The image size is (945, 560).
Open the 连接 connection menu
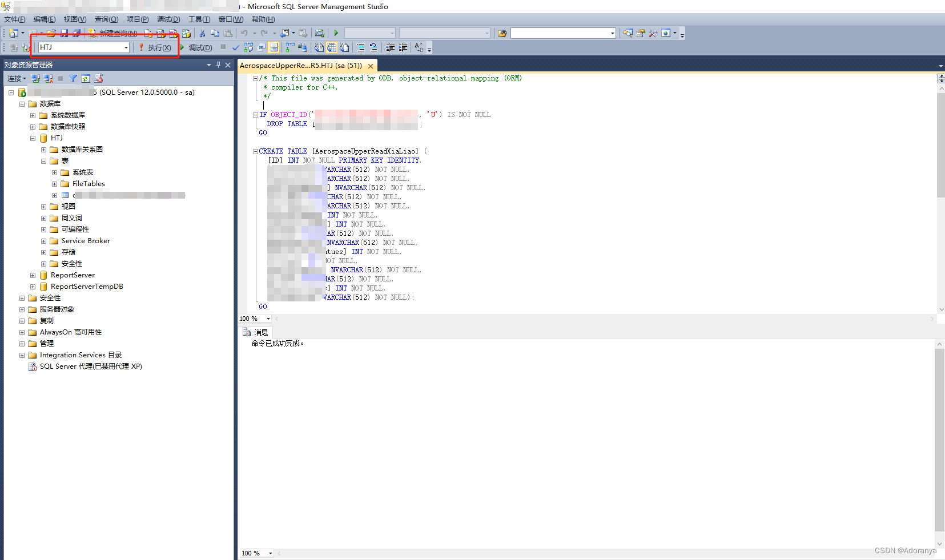(x=15, y=78)
